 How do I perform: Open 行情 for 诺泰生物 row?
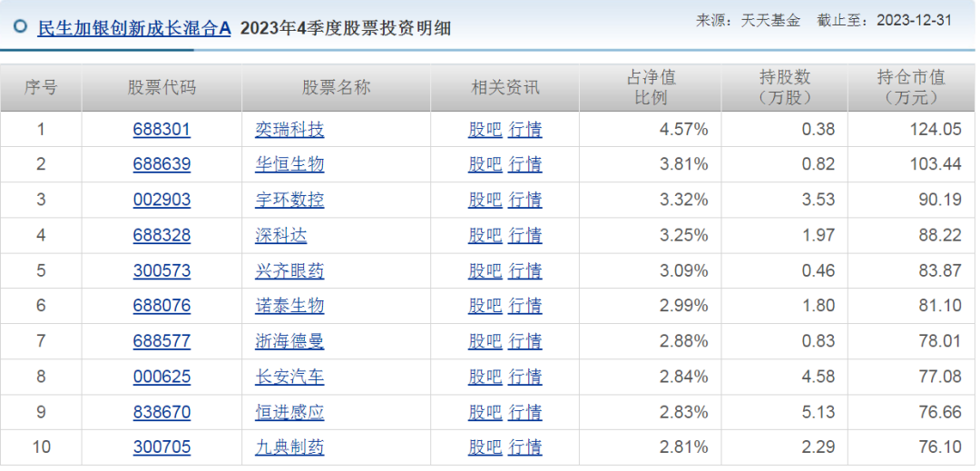[525, 306]
